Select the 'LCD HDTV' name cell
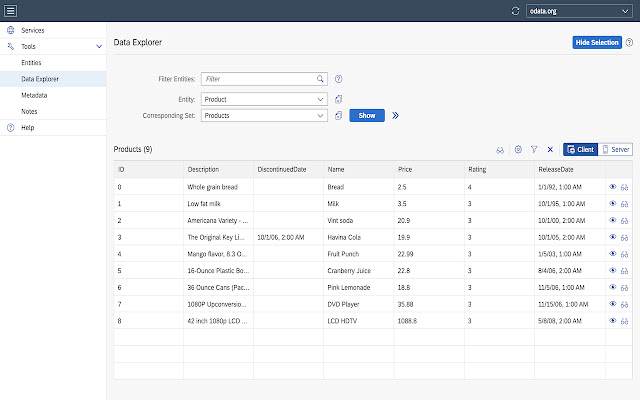The image size is (640, 400). [359, 321]
